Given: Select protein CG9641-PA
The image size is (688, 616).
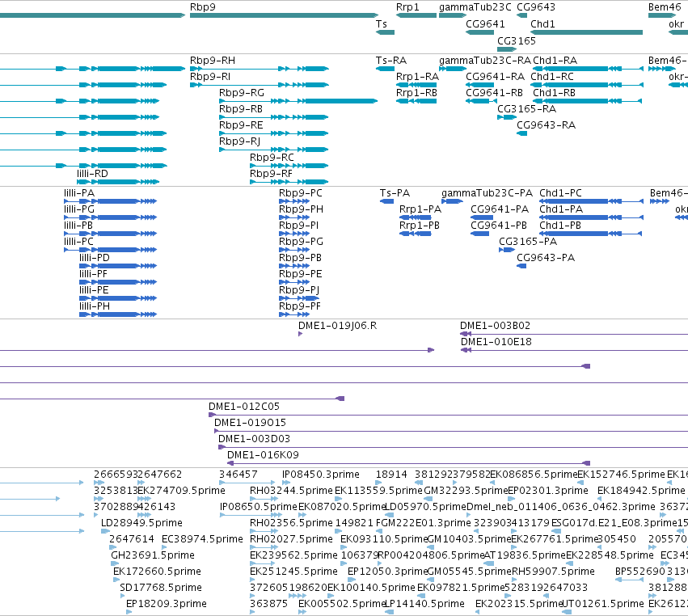Looking at the screenshot, I should [482, 217].
